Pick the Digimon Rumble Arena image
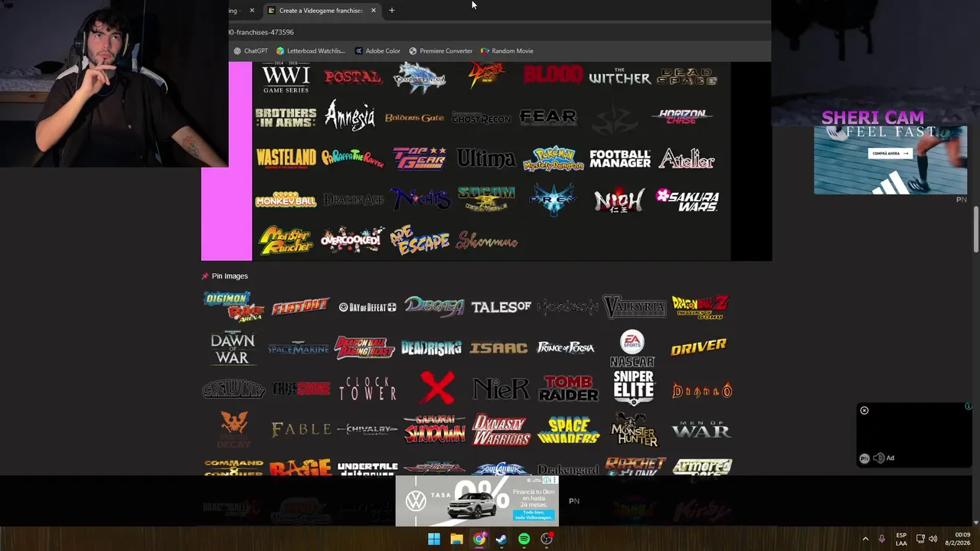 coord(234,306)
